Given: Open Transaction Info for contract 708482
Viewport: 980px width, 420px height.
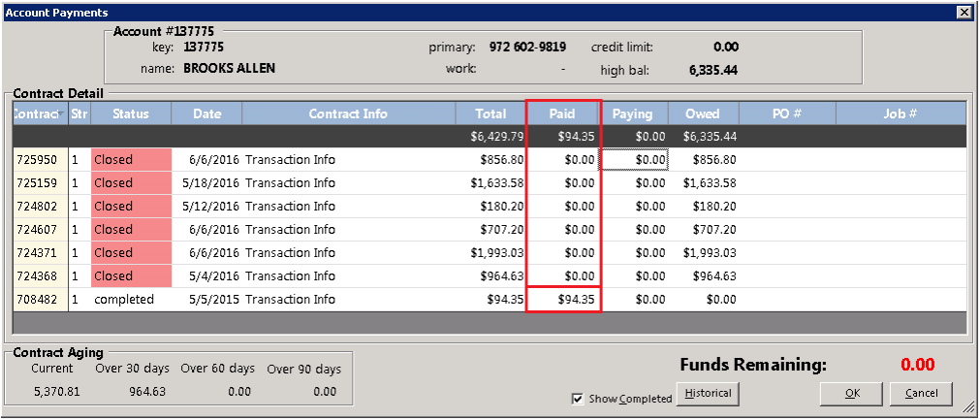Looking at the screenshot, I should [x=290, y=300].
